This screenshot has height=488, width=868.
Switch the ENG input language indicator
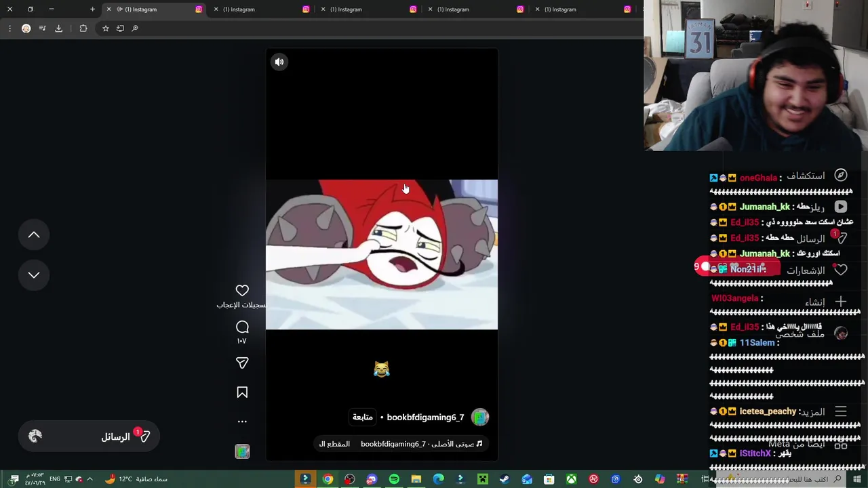click(x=56, y=479)
